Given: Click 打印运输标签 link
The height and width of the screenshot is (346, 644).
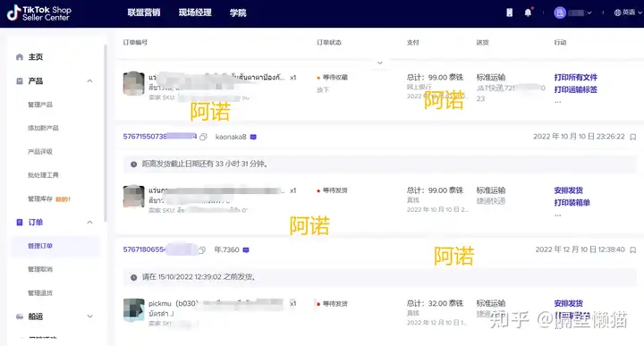Looking at the screenshot, I should tap(575, 89).
